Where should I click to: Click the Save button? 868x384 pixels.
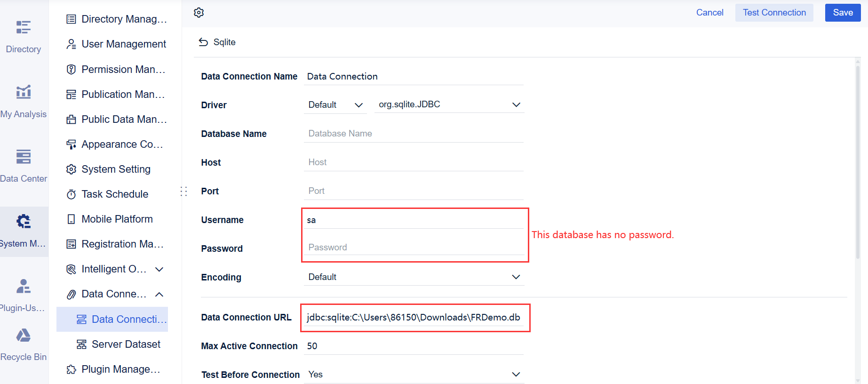[842, 13]
